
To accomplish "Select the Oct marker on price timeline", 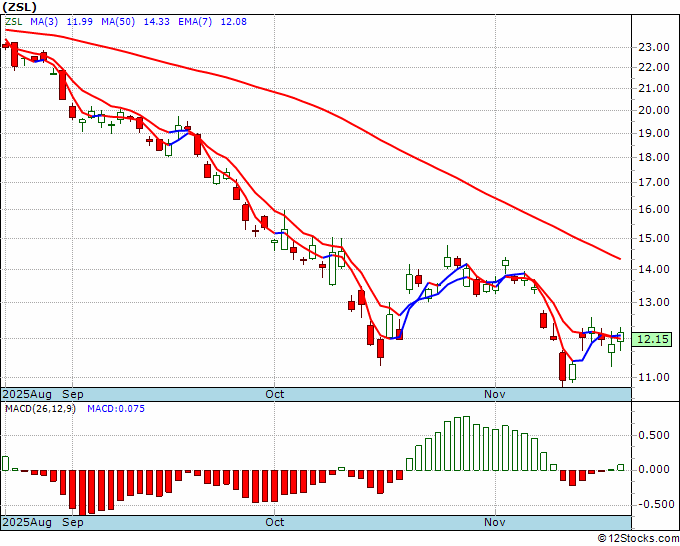I will (275, 394).
